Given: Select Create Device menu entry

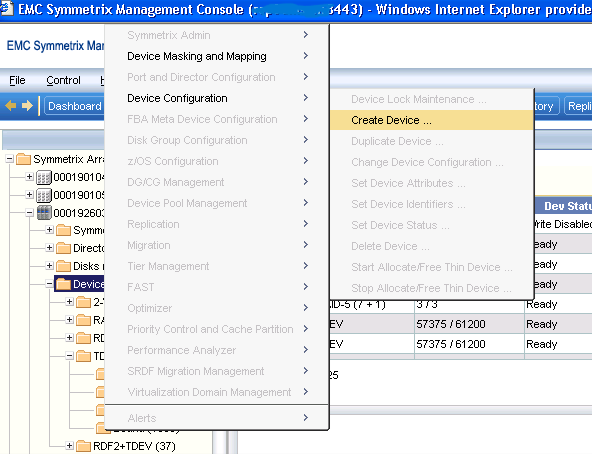Looking at the screenshot, I should click(x=432, y=120).
